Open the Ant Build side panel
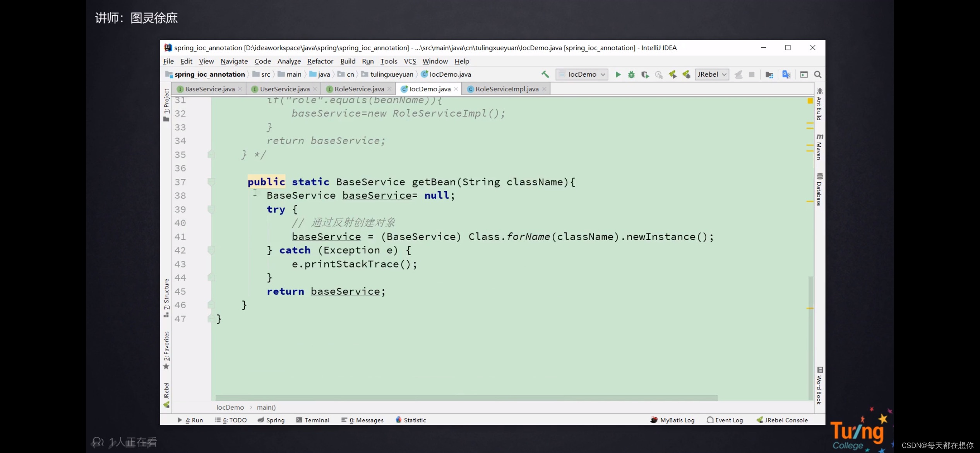This screenshot has width=980, height=453. pyautogui.click(x=819, y=104)
